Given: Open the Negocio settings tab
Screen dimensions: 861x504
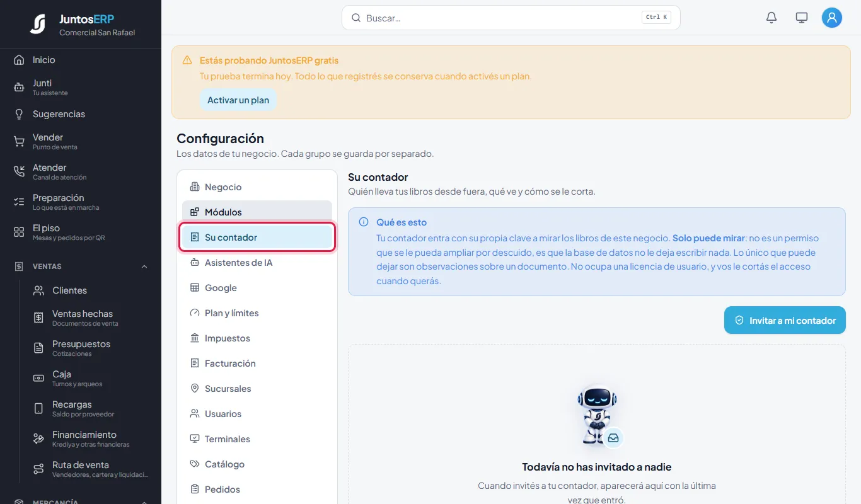Looking at the screenshot, I should 257,187.
